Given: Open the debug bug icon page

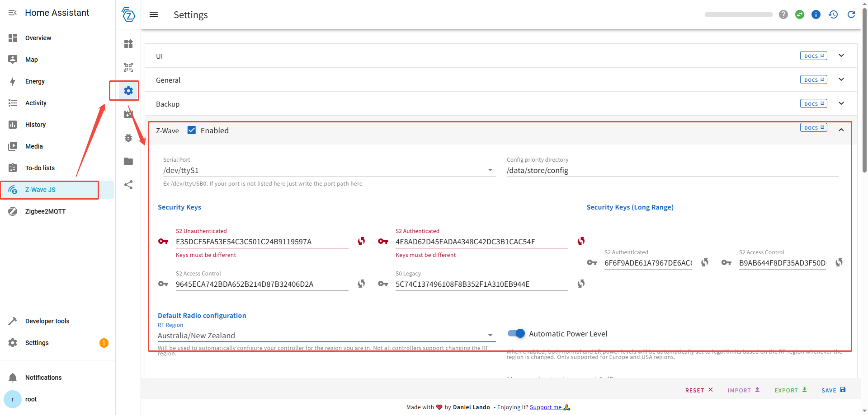Looking at the screenshot, I should point(128,138).
